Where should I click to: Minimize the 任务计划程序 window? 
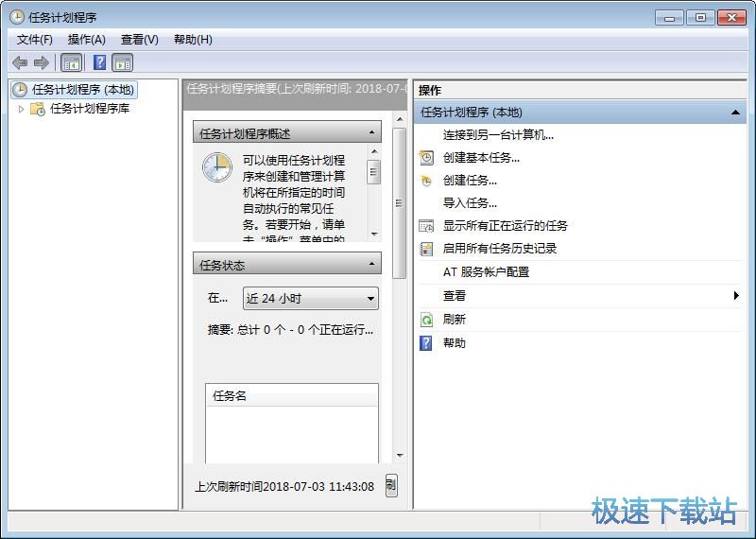[669, 18]
